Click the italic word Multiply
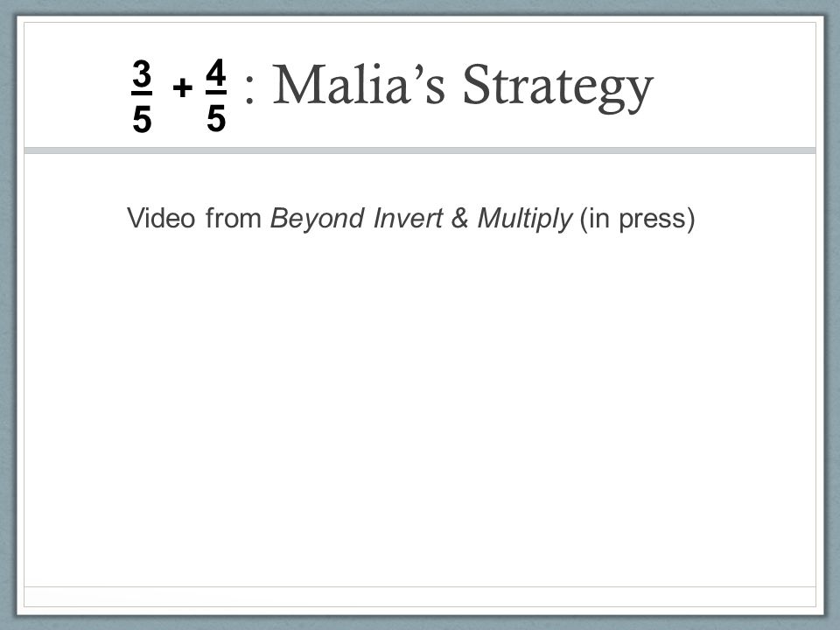Viewport: 840px width, 630px height. click(524, 219)
